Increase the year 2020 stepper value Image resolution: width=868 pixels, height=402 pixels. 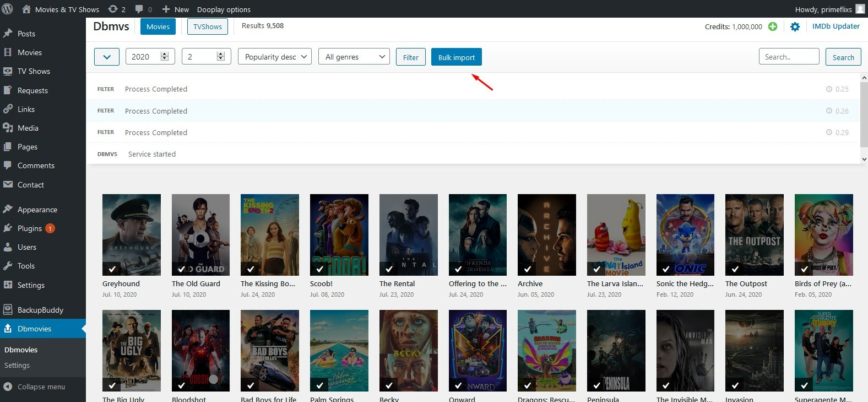164,54
